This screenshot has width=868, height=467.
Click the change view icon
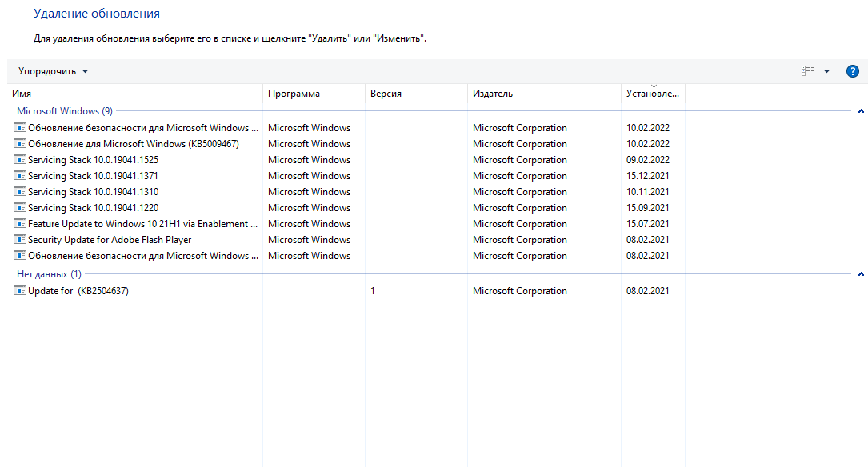pyautogui.click(x=808, y=71)
